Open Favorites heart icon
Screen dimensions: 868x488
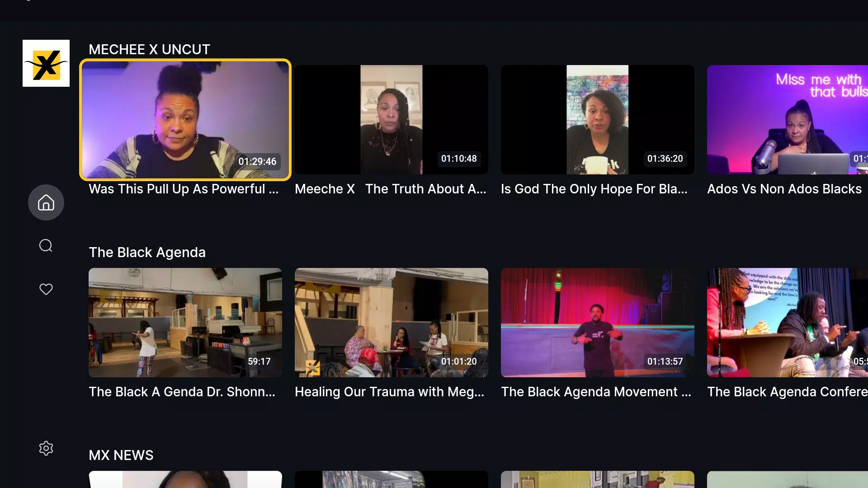46,289
